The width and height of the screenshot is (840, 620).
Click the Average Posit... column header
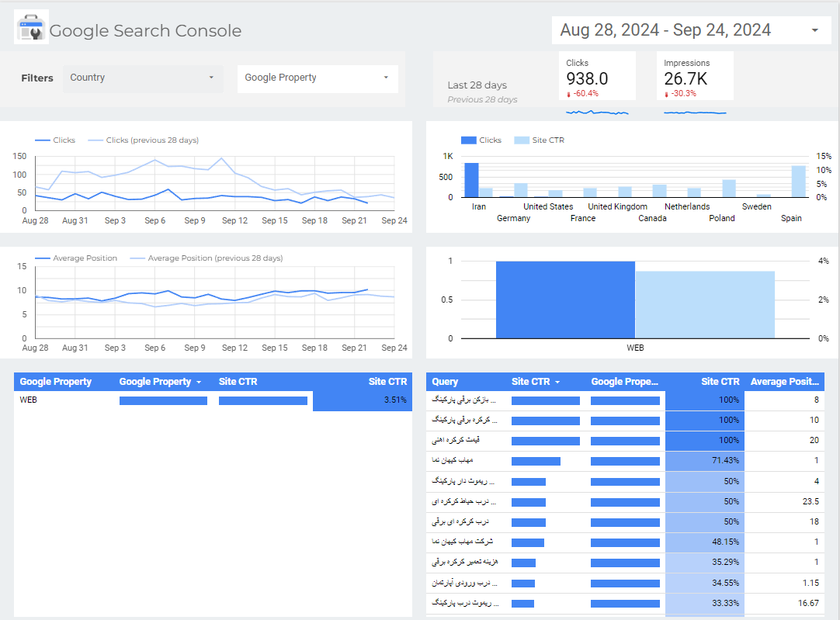pyautogui.click(x=785, y=382)
